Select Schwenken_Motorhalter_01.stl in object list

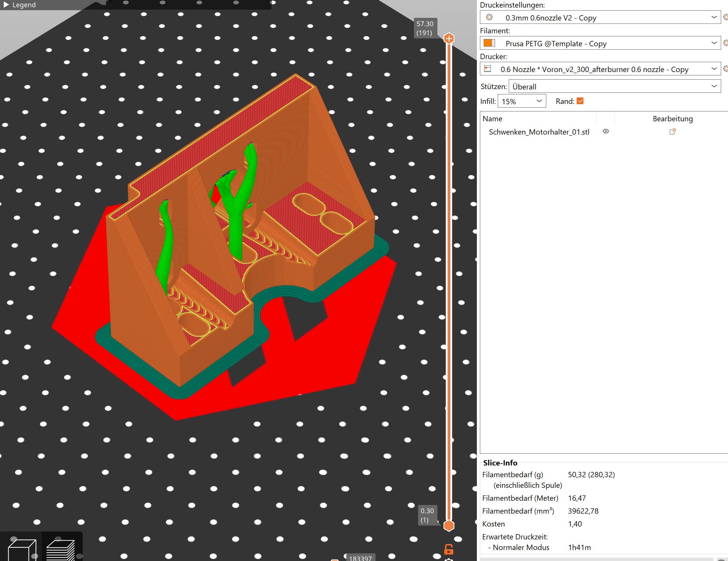point(539,132)
